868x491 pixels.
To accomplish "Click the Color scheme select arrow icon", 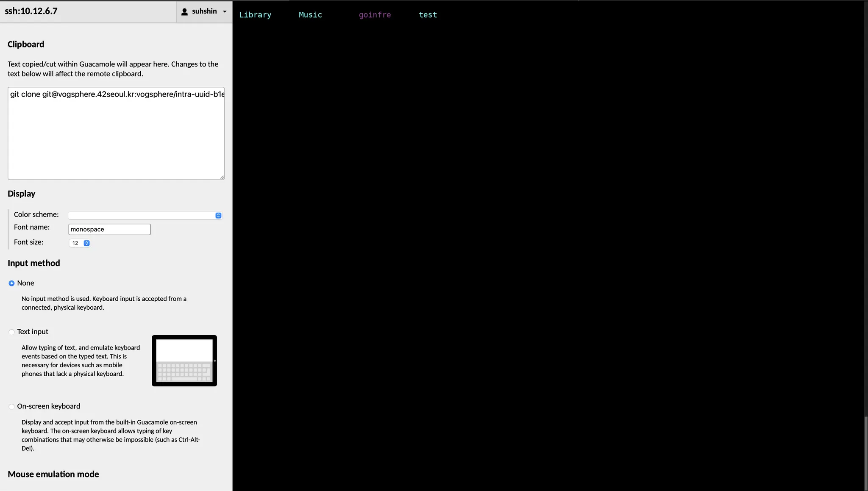I will coord(218,215).
